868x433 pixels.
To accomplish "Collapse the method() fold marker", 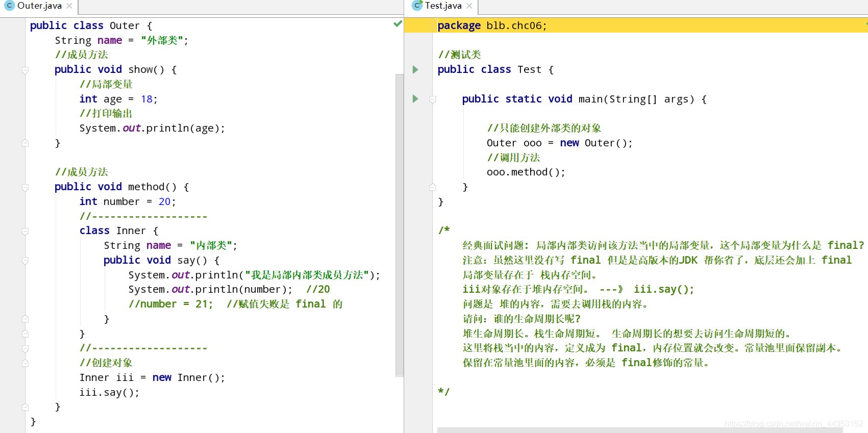I will click(x=25, y=188).
